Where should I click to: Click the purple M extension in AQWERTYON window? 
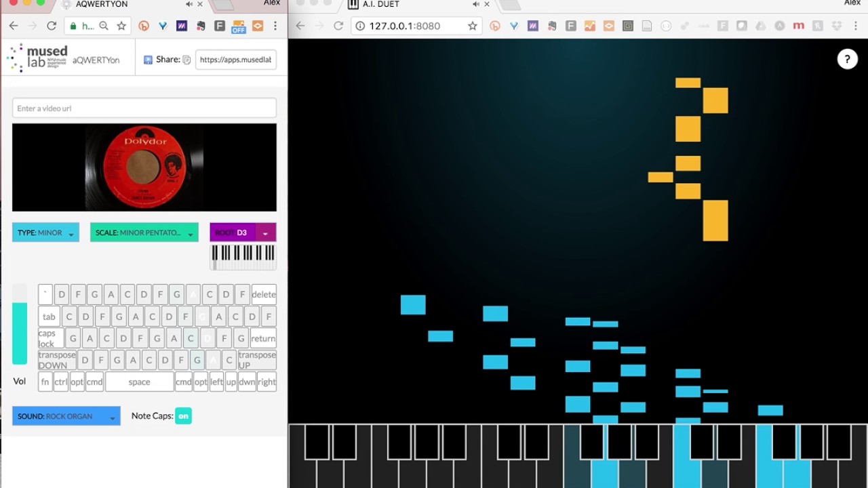pos(181,26)
